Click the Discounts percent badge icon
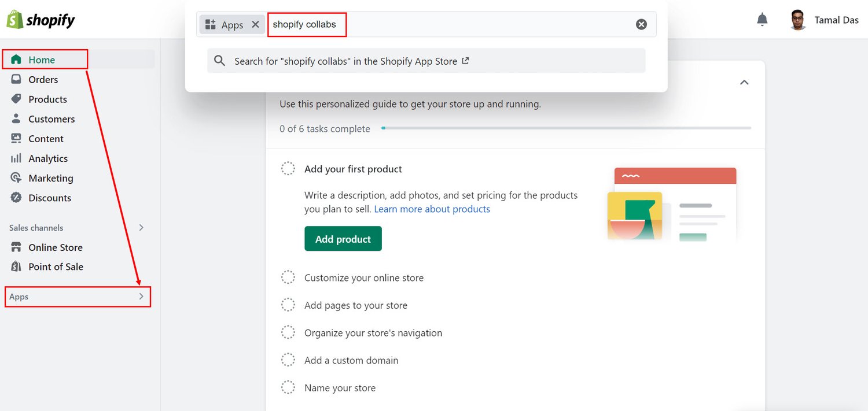868x411 pixels. (16, 198)
